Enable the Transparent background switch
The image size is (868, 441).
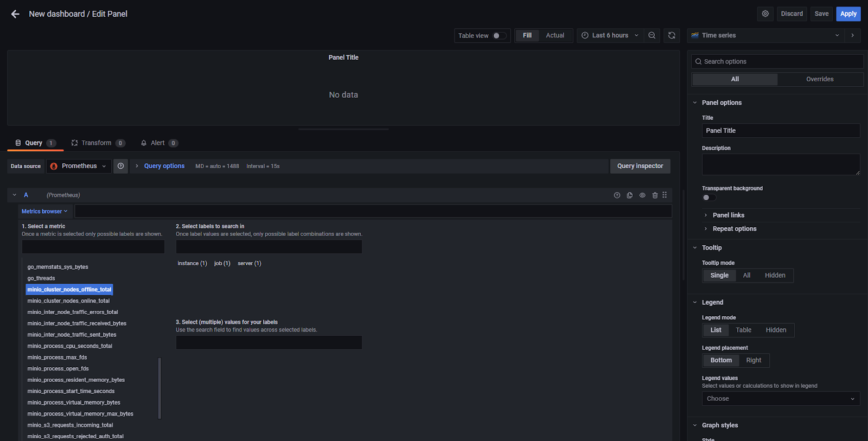pos(709,198)
